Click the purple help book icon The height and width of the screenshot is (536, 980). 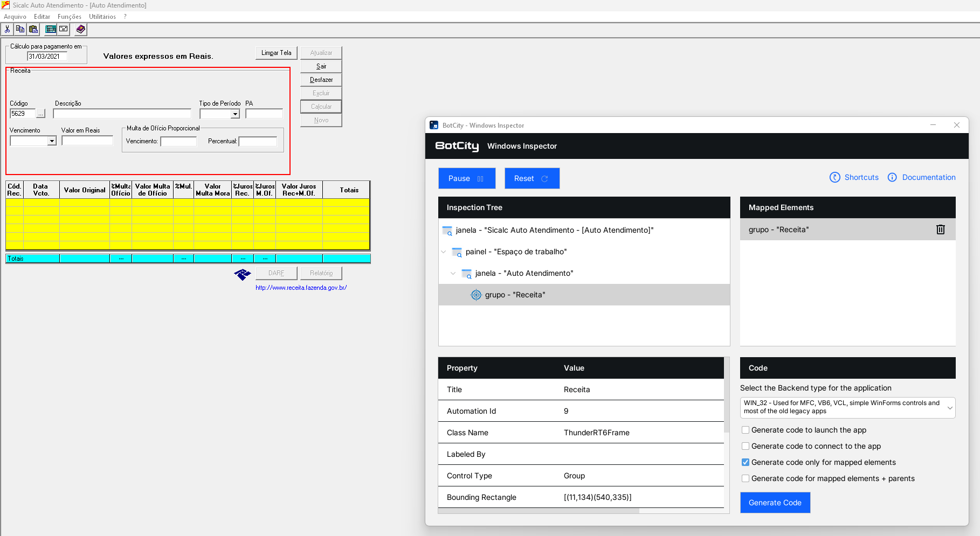(80, 29)
